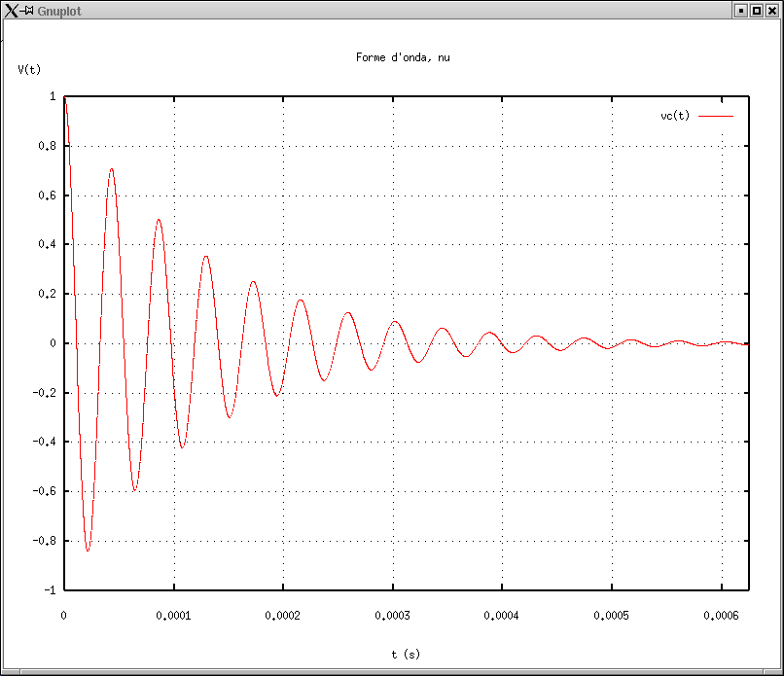Screen dimensions: 784x676
Task: Click the -1 y-axis tick label
Action: [x=49, y=589]
